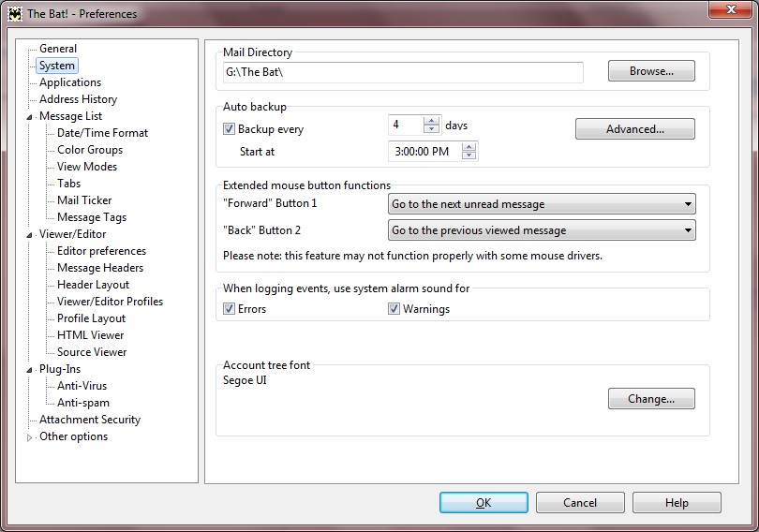
Task: Open the General preferences page
Action: coord(58,49)
